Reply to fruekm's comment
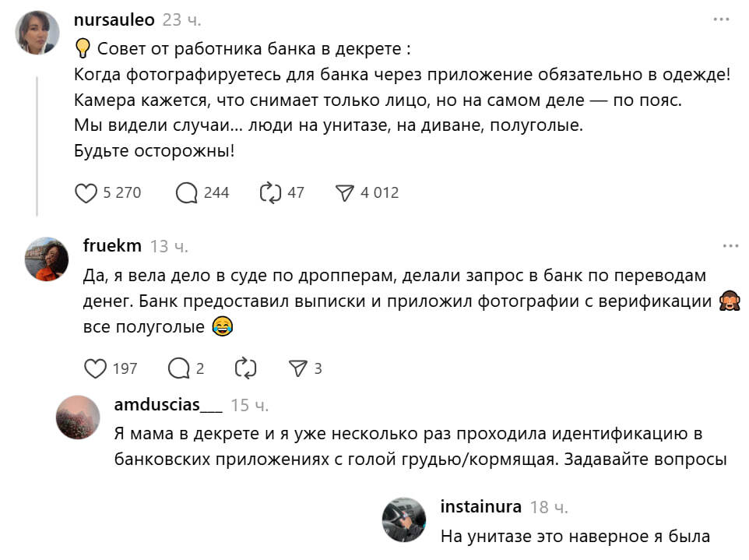The width and height of the screenshot is (749, 560). click(x=179, y=368)
